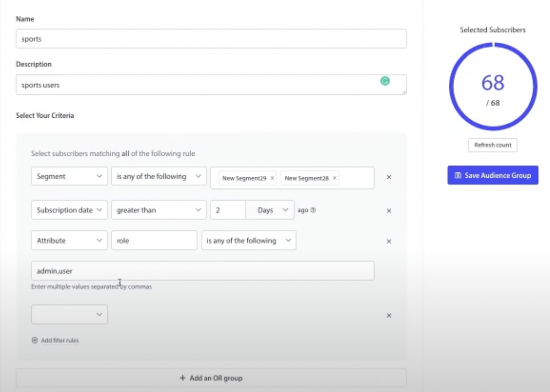The image size is (550, 392).
Task: Click the values field containing admin,user
Action: pos(203,271)
